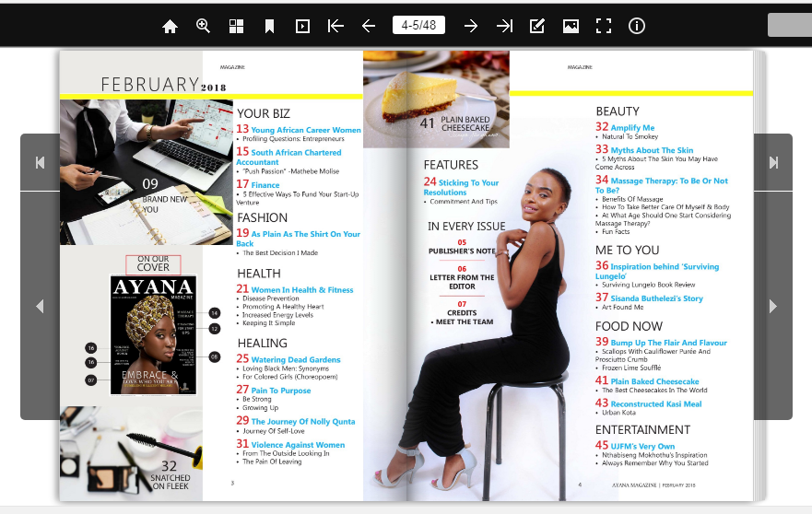Click the search box in top bar
The height and width of the screenshot is (514, 812).
point(790,25)
